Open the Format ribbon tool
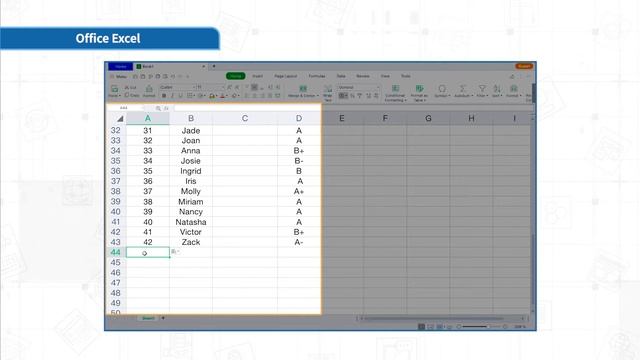 tap(514, 91)
